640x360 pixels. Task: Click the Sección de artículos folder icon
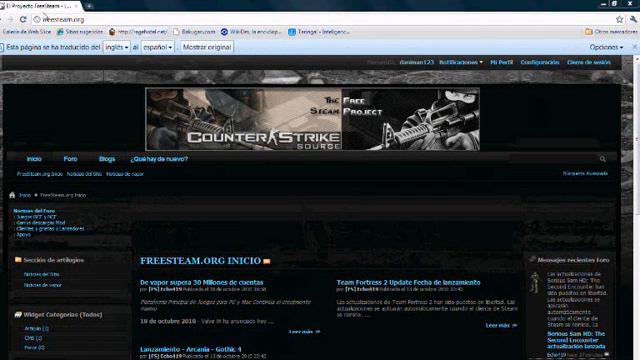pos(18,260)
